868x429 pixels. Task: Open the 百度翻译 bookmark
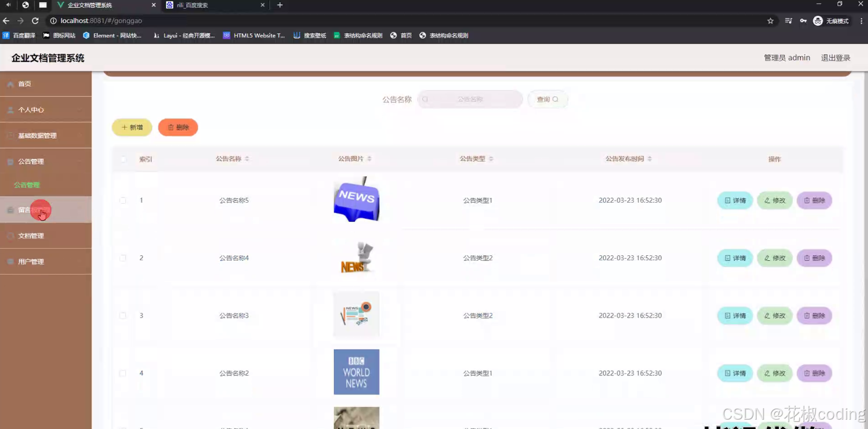19,35
